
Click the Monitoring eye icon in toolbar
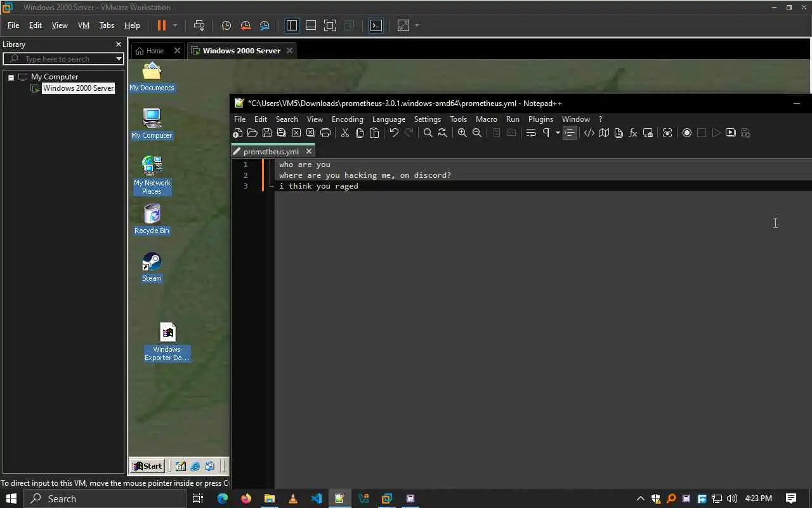(667, 133)
